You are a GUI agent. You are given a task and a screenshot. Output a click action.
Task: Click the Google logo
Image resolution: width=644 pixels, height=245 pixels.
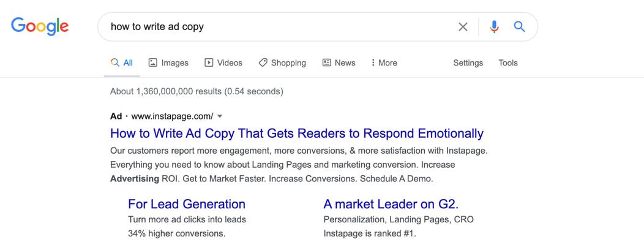point(40,27)
